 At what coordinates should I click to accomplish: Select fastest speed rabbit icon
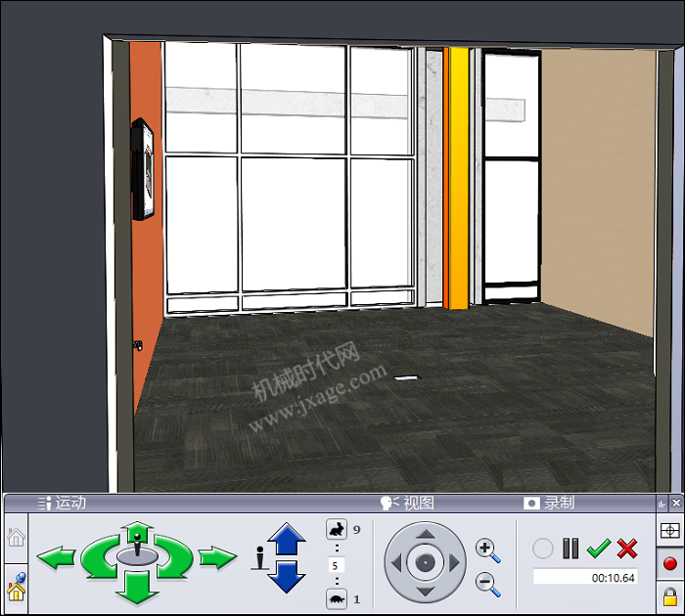click(x=337, y=530)
